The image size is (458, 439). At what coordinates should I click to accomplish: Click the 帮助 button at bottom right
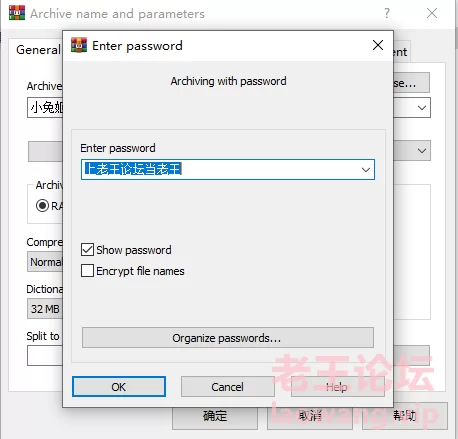pyautogui.click(x=405, y=416)
